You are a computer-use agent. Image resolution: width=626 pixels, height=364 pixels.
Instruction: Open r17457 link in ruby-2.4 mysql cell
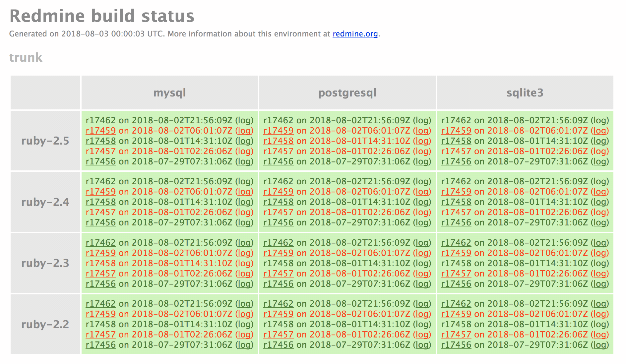click(x=101, y=212)
